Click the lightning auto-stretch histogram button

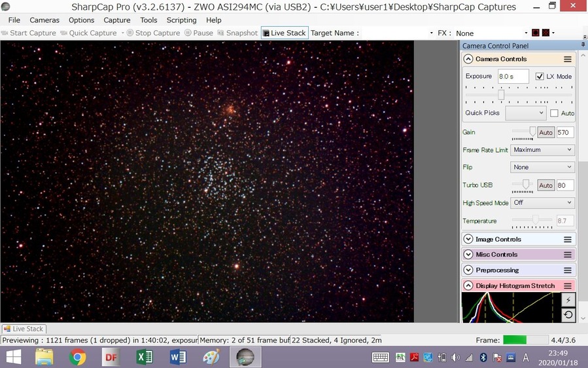click(x=568, y=300)
